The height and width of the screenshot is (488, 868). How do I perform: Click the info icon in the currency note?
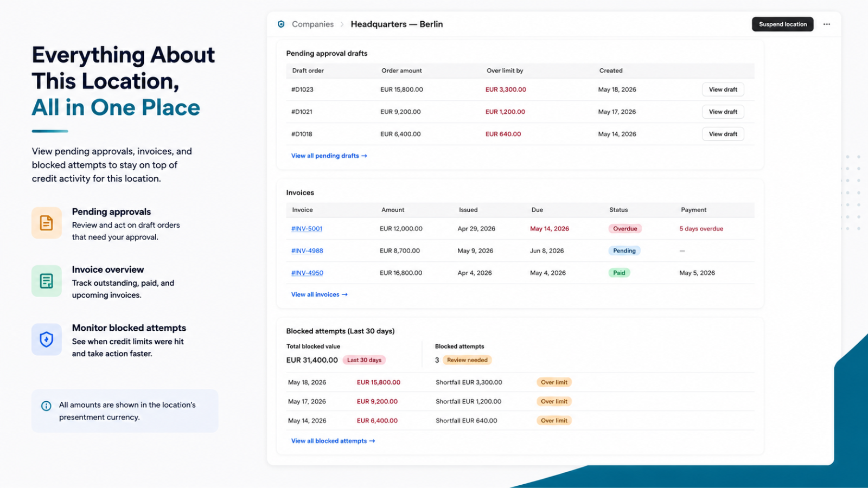47,406
